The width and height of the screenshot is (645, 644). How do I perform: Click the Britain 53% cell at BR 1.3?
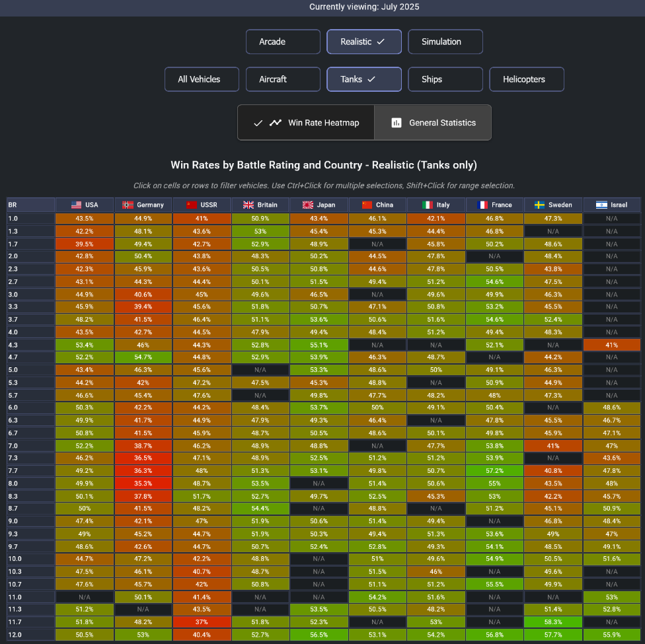(x=260, y=231)
